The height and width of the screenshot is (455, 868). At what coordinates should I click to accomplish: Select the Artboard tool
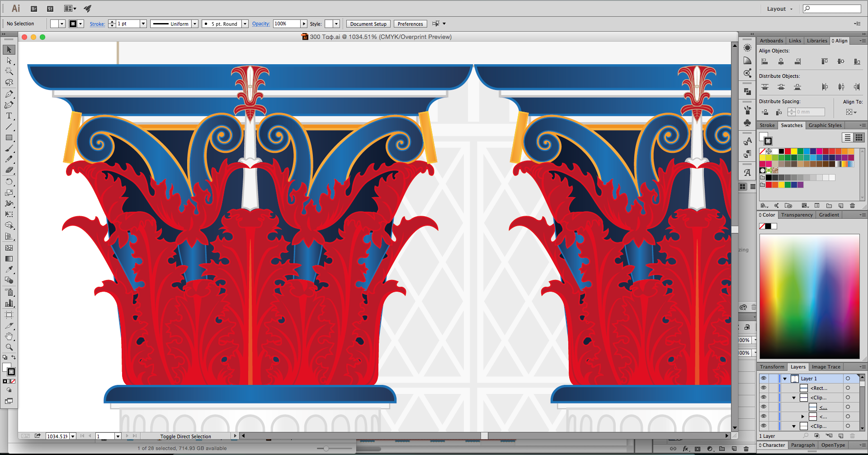coord(9,315)
